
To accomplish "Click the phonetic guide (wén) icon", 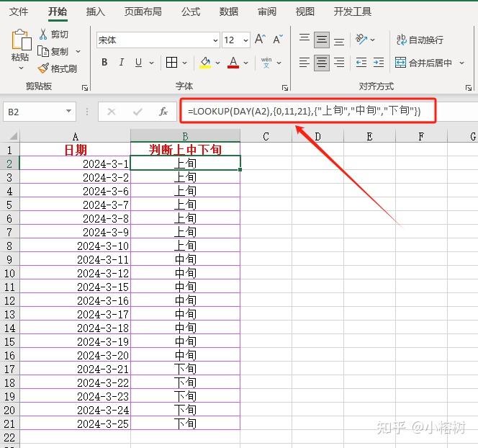I will (x=266, y=63).
